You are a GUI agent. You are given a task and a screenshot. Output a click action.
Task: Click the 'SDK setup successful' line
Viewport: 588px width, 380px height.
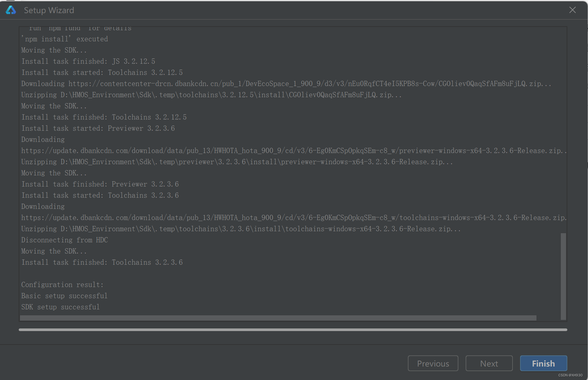point(60,307)
